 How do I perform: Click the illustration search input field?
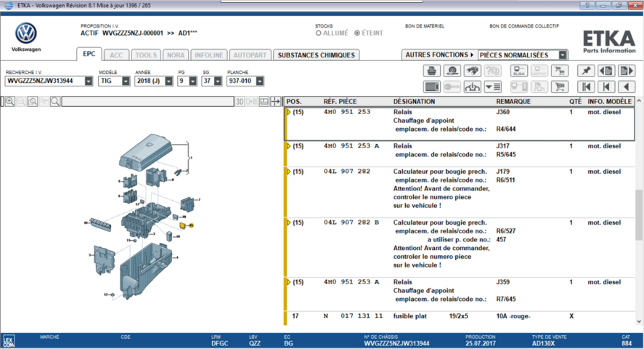[147, 102]
